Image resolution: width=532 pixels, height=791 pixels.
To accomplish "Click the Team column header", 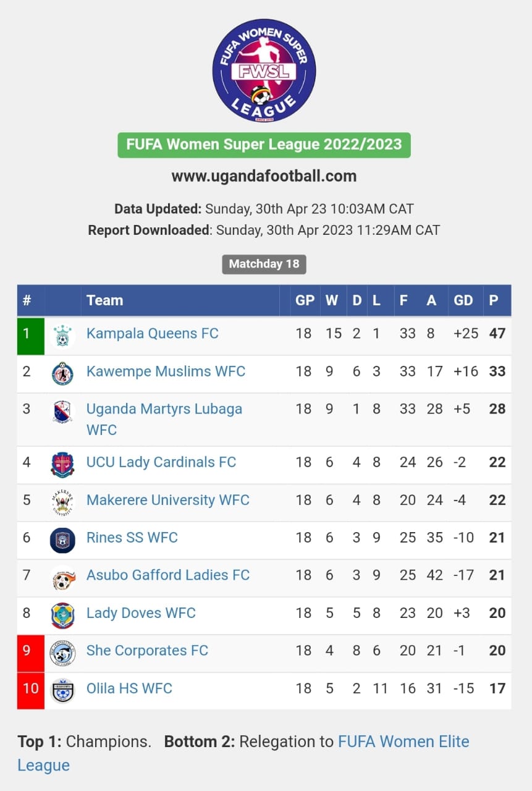I will [105, 300].
